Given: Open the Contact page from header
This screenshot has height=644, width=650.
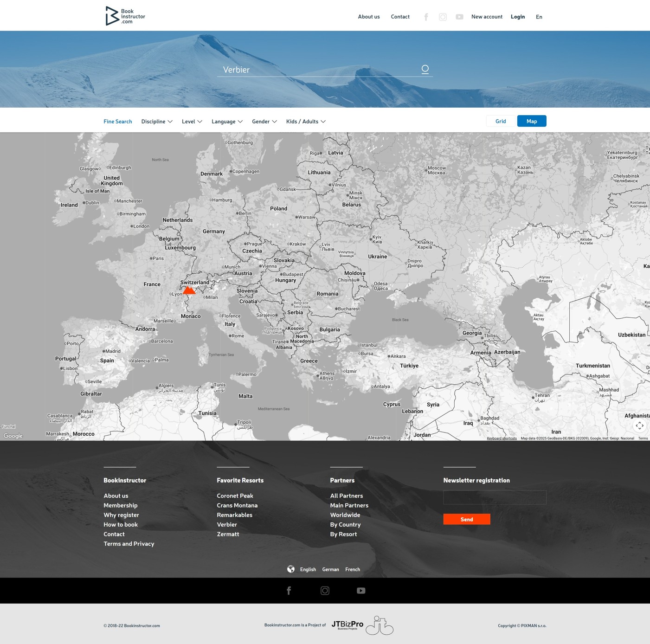Looking at the screenshot, I should (400, 17).
